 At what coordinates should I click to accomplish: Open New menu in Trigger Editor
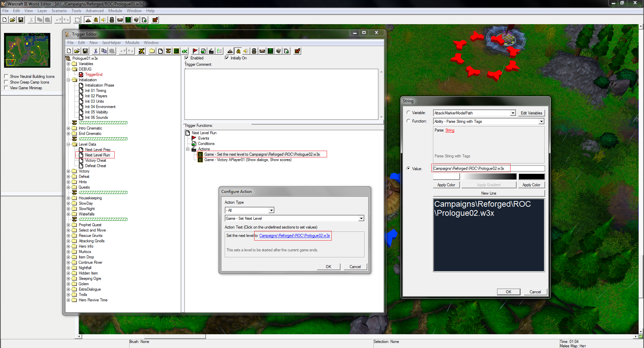[94, 43]
